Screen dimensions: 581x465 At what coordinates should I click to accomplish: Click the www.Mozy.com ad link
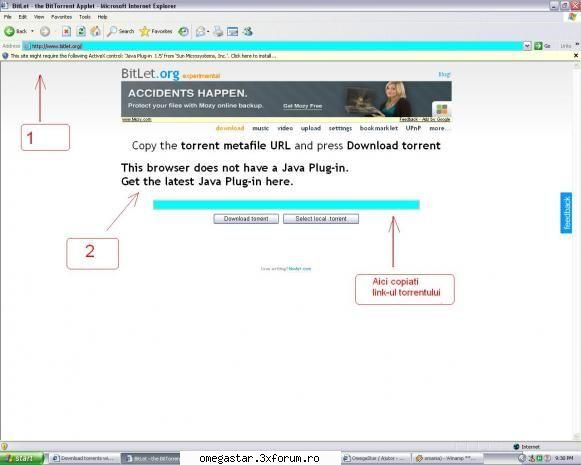137,119
